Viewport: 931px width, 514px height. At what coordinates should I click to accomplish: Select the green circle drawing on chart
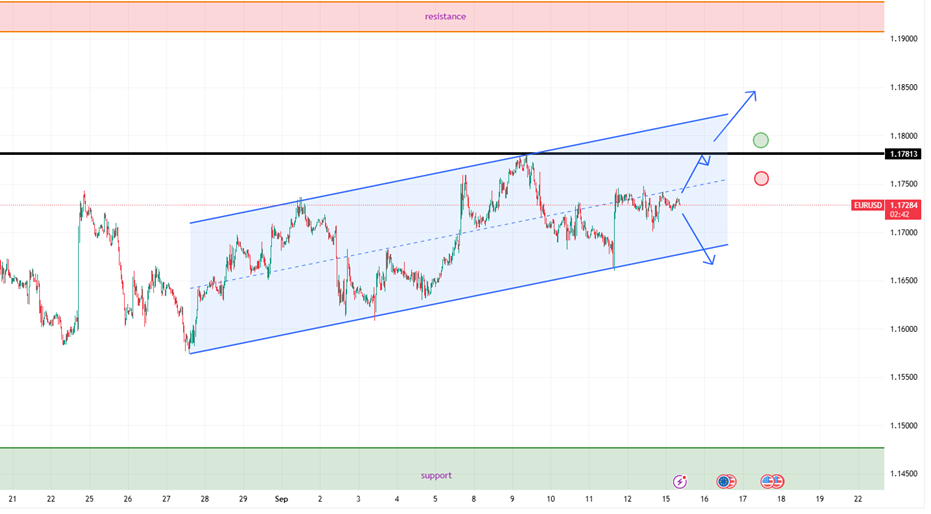tap(761, 140)
